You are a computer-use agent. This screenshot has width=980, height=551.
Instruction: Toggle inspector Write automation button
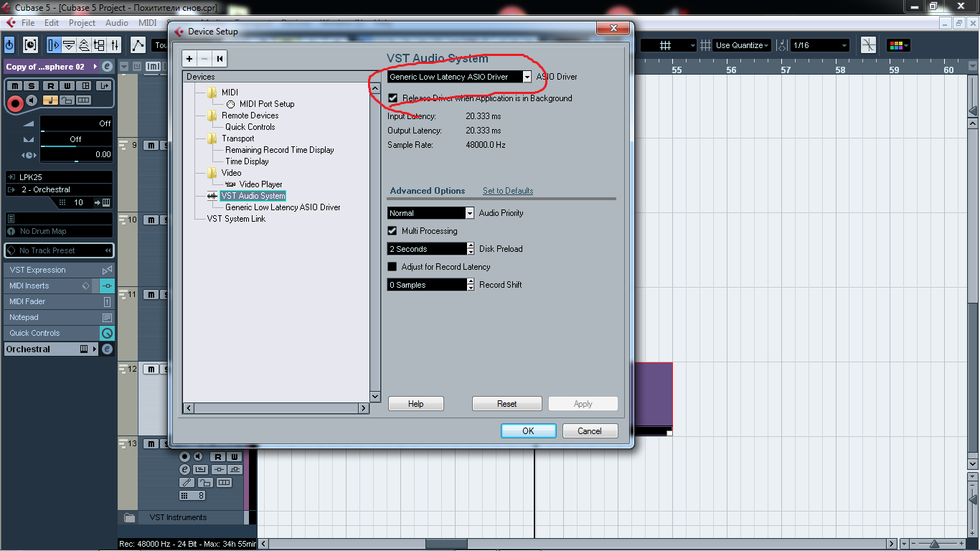[x=67, y=86]
